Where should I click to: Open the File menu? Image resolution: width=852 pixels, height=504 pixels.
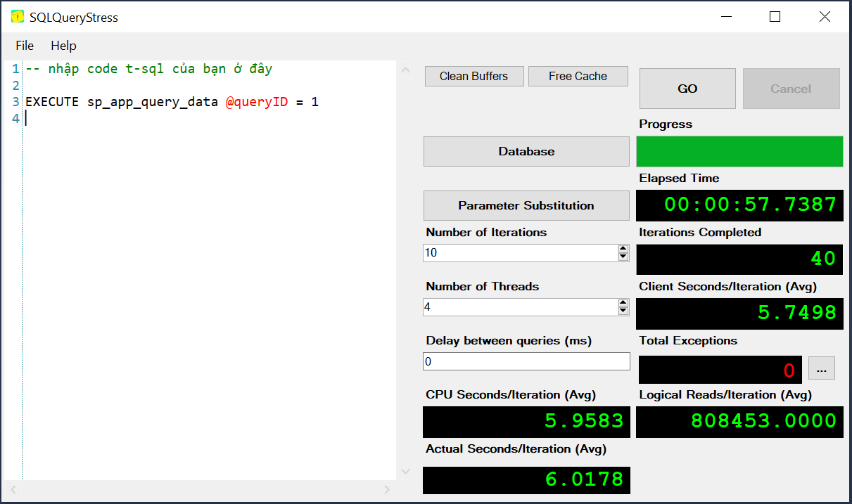25,46
